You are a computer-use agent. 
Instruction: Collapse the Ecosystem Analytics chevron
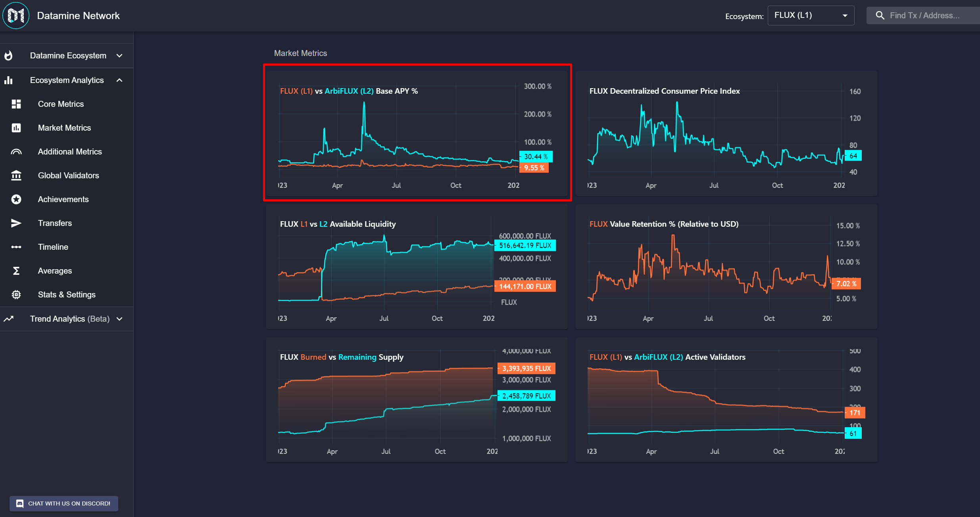[x=119, y=80]
